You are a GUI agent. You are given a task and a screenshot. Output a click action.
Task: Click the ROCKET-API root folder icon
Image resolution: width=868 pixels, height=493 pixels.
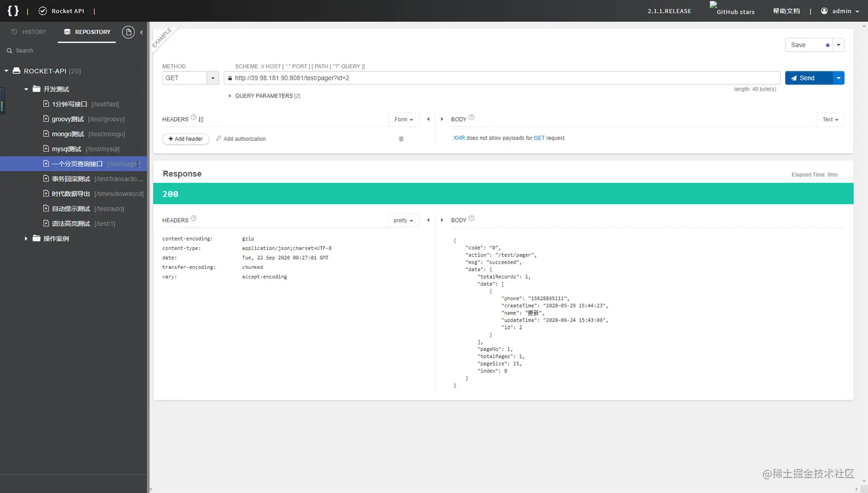17,71
